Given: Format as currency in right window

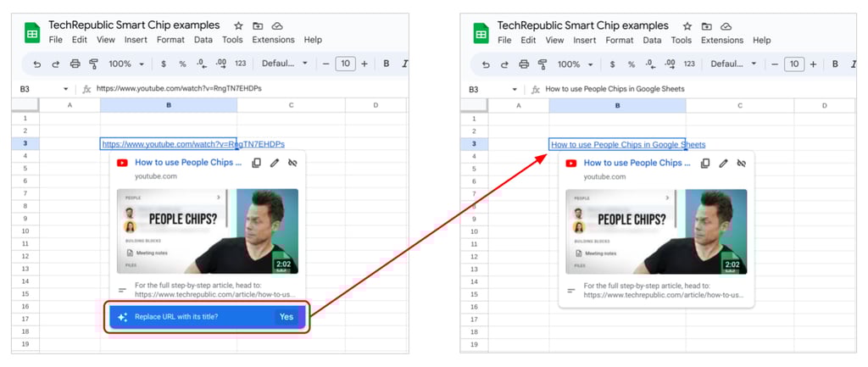Looking at the screenshot, I should pyautogui.click(x=612, y=64).
